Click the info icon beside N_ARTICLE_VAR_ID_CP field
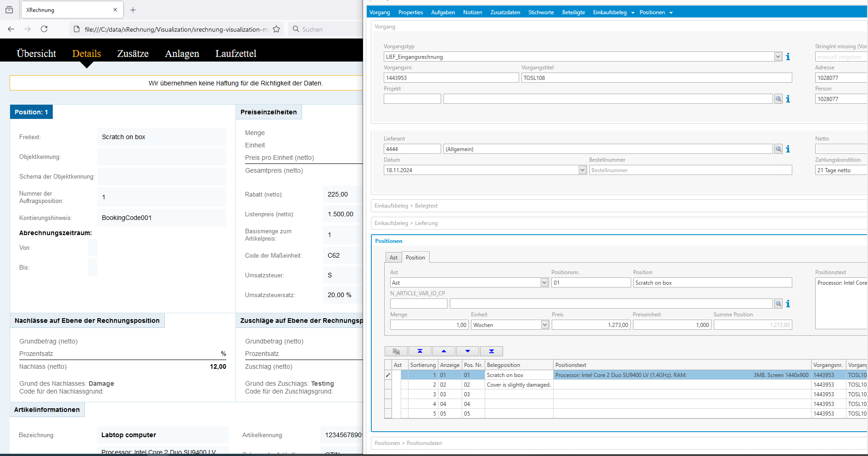This screenshot has height=456, width=868. click(788, 304)
